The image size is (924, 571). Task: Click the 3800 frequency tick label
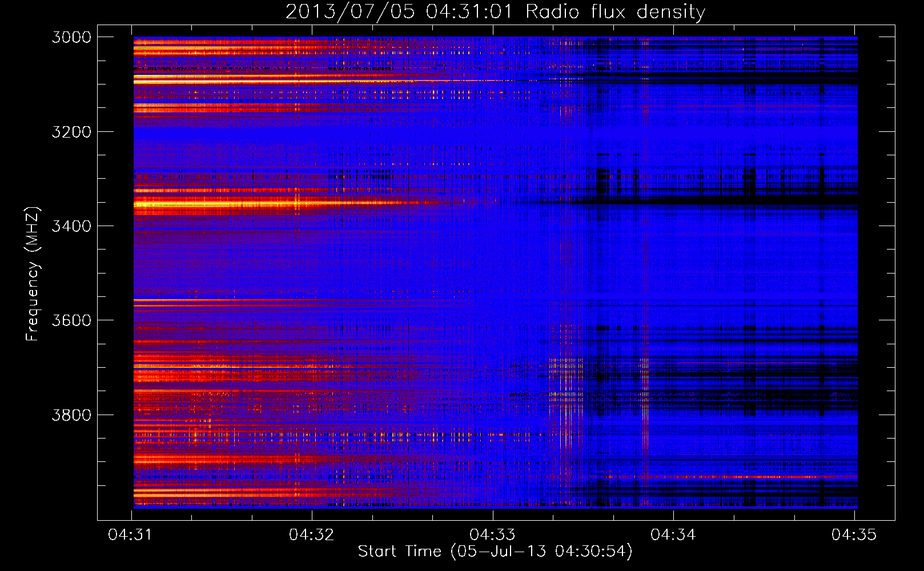click(71, 415)
